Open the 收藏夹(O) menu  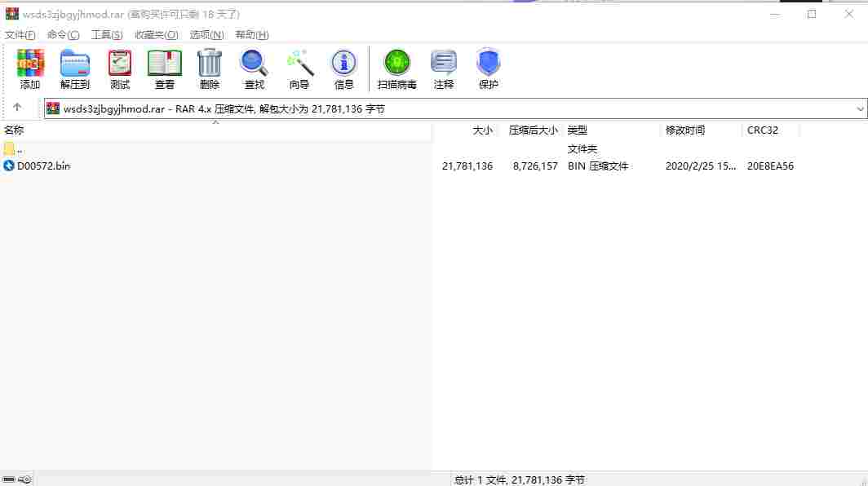pos(156,35)
